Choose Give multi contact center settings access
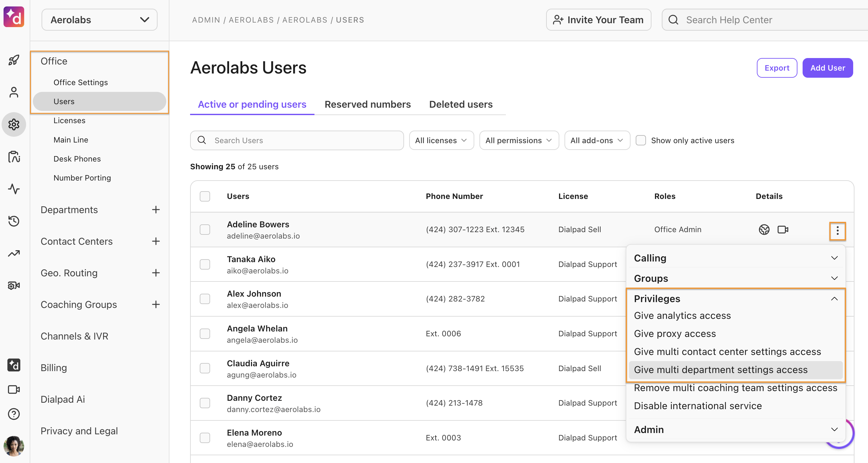This screenshot has width=868, height=463. [736, 352]
